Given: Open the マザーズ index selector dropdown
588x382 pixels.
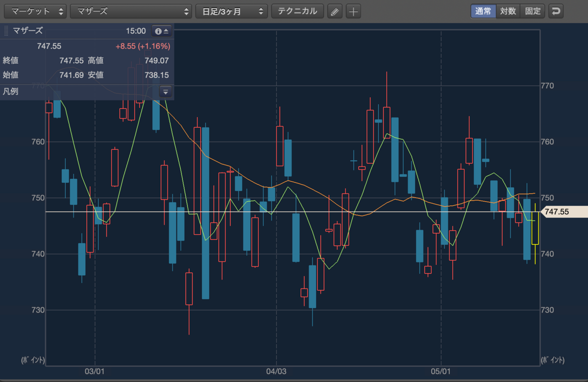Looking at the screenshot, I should coord(131,11).
